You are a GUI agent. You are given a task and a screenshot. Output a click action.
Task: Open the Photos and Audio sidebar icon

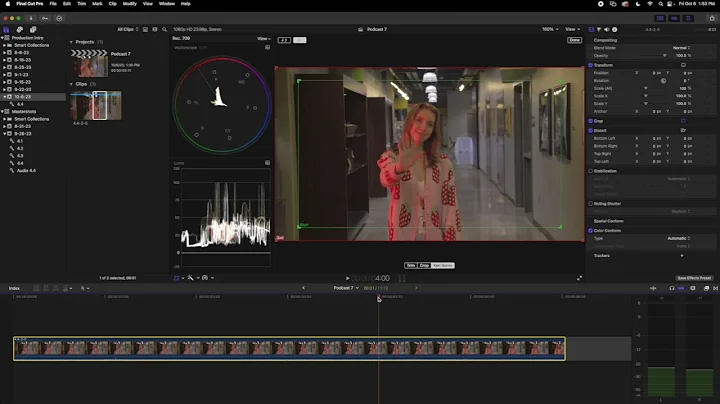tap(20, 29)
